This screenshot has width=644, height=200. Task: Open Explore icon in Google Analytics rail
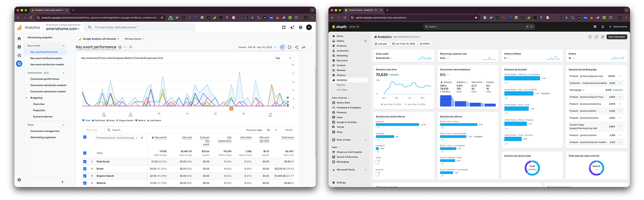coord(19,55)
